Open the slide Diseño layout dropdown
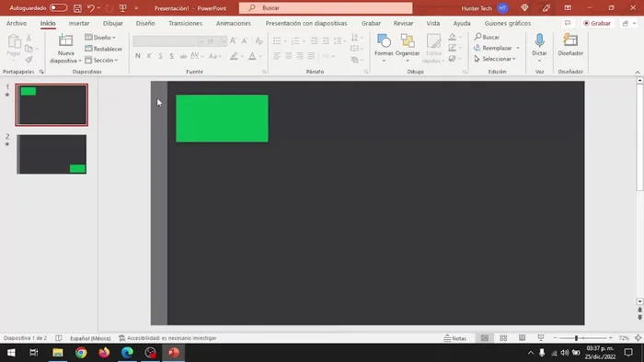Viewport: 644px width, 362px height. tap(100, 38)
